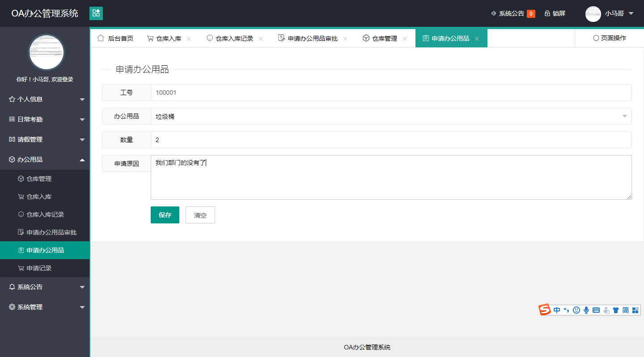This screenshot has height=357, width=644.
Task: Click the 保存 save button
Action: pyautogui.click(x=165, y=215)
